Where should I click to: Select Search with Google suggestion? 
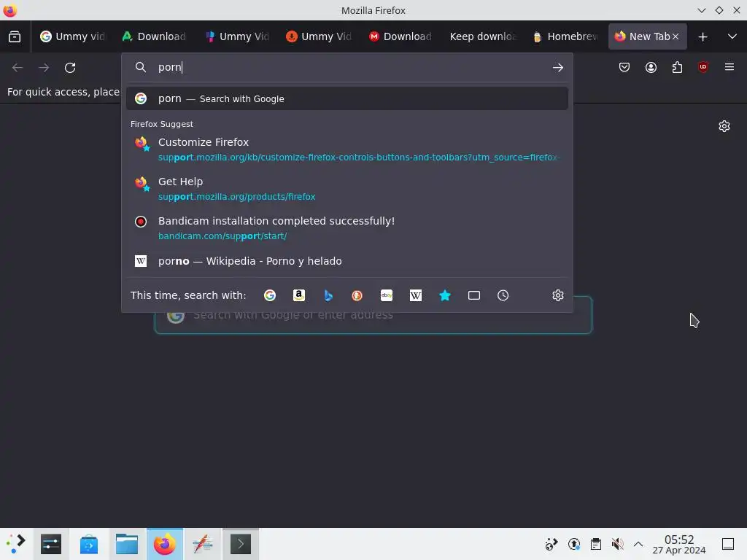coord(347,98)
